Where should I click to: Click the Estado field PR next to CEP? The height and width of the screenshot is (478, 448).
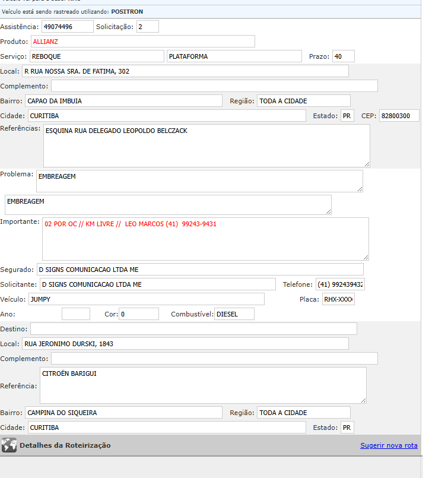347,116
